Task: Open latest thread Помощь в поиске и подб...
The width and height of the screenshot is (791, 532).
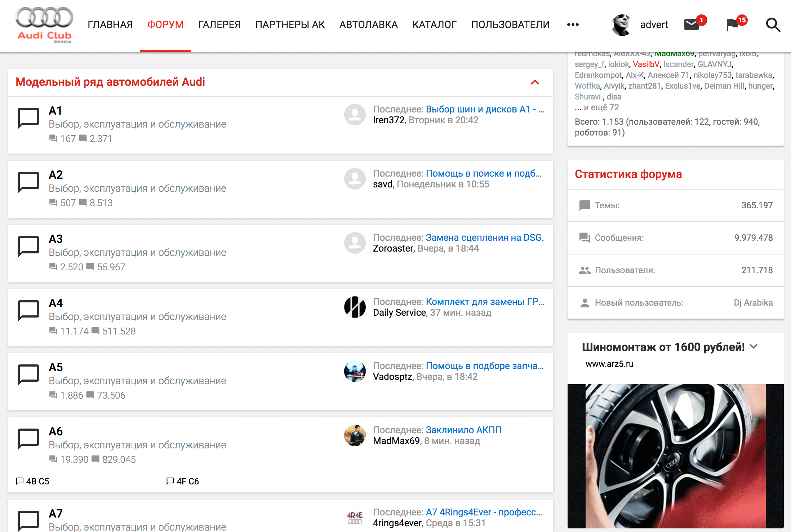Action: (484, 173)
